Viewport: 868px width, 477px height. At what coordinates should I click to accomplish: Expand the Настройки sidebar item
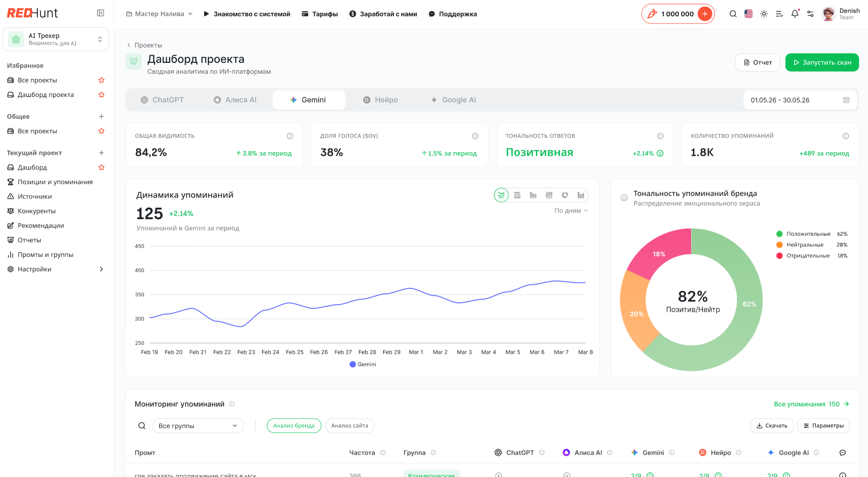pos(56,269)
